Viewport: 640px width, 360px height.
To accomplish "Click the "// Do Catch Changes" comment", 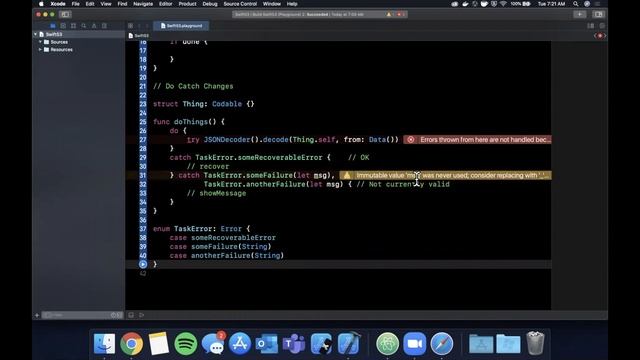I will click(x=193, y=86).
